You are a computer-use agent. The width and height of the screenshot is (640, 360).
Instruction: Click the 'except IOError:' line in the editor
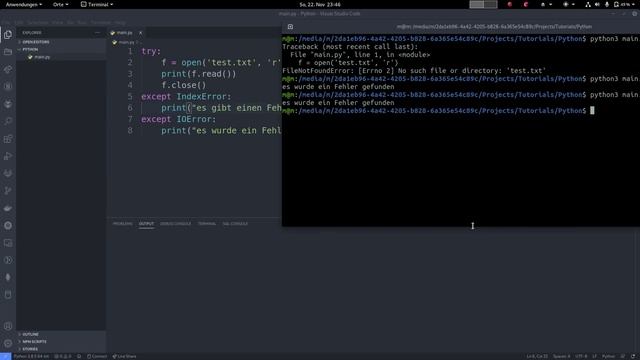[x=178, y=119]
